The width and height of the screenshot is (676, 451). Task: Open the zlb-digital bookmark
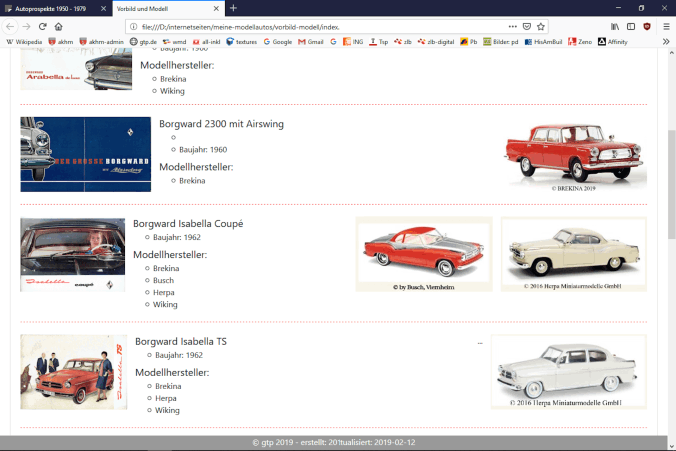click(436, 42)
